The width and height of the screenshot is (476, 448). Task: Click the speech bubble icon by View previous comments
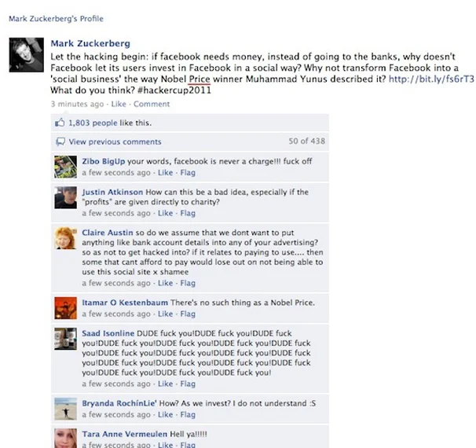(x=60, y=141)
